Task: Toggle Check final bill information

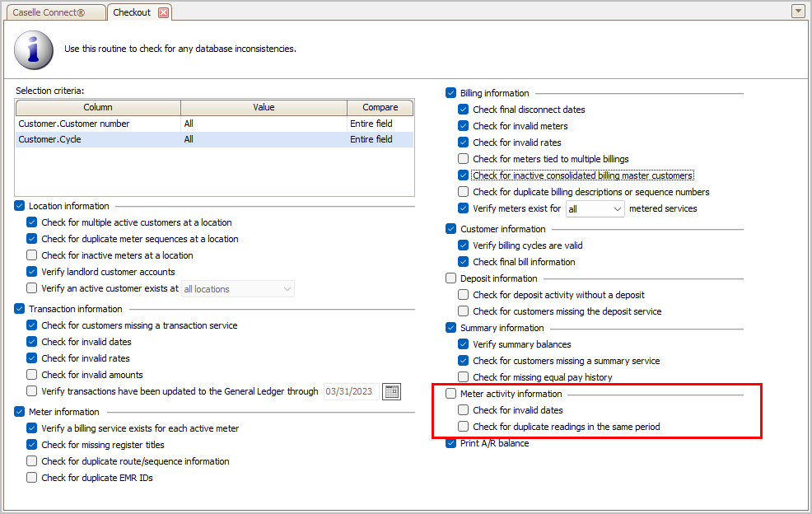Action: tap(464, 262)
